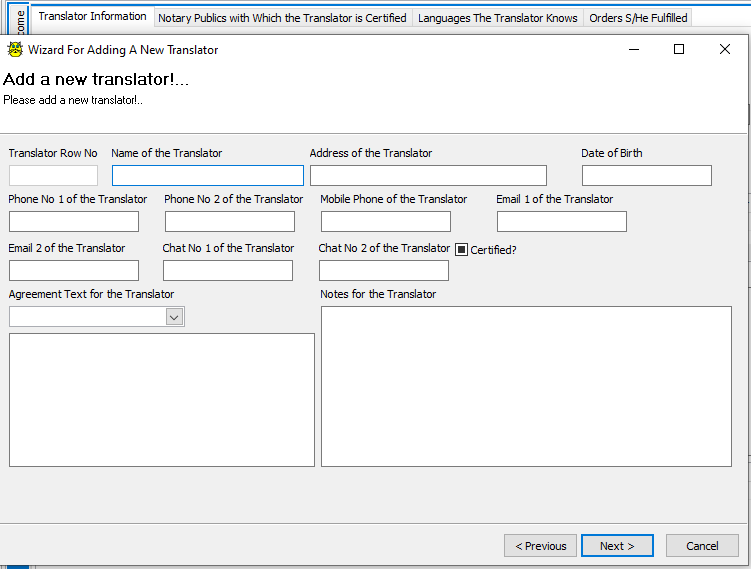Click Phone No 2 input box
This screenshot has height=569, width=751.
pyautogui.click(x=230, y=221)
